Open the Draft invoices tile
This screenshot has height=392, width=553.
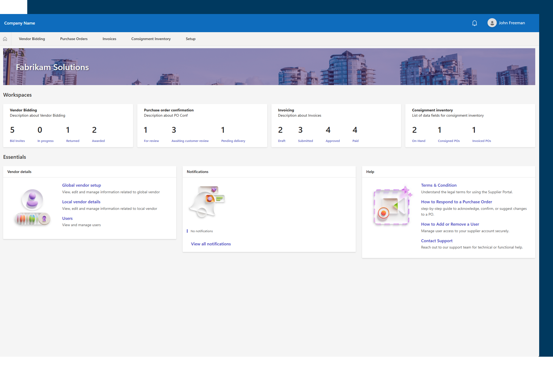(282, 134)
